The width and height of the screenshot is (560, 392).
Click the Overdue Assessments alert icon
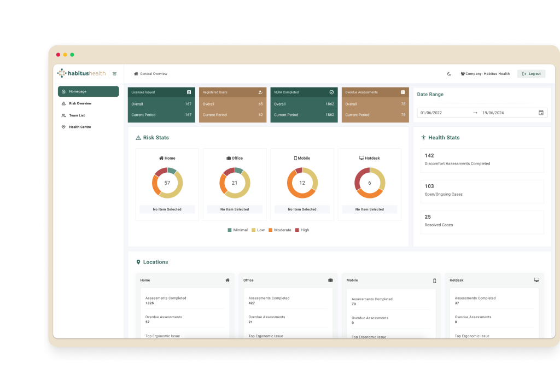[403, 92]
